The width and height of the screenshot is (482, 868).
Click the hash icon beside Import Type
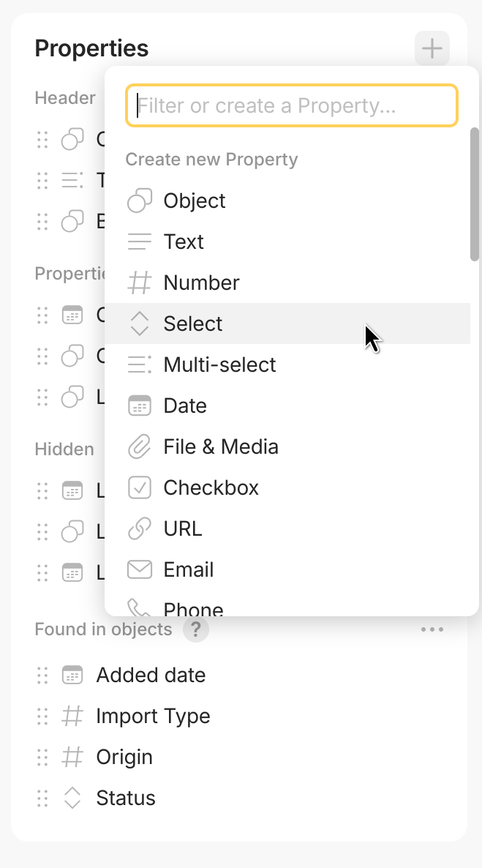coord(72,716)
